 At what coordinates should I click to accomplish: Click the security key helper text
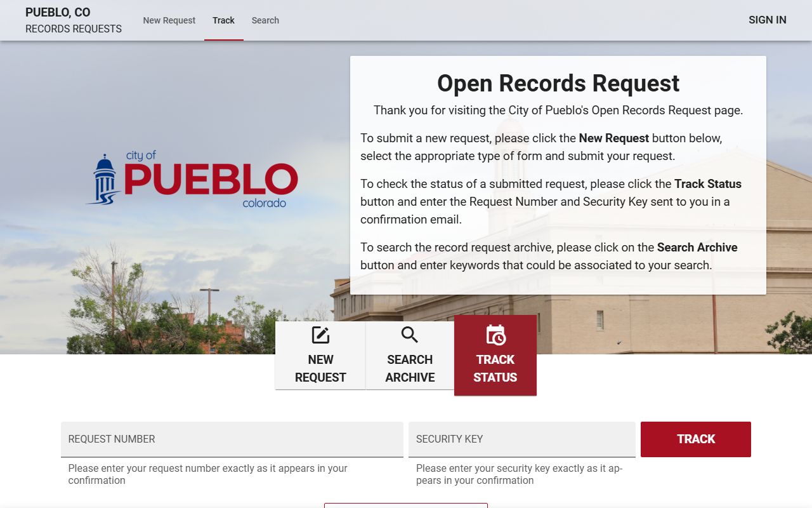(x=520, y=474)
